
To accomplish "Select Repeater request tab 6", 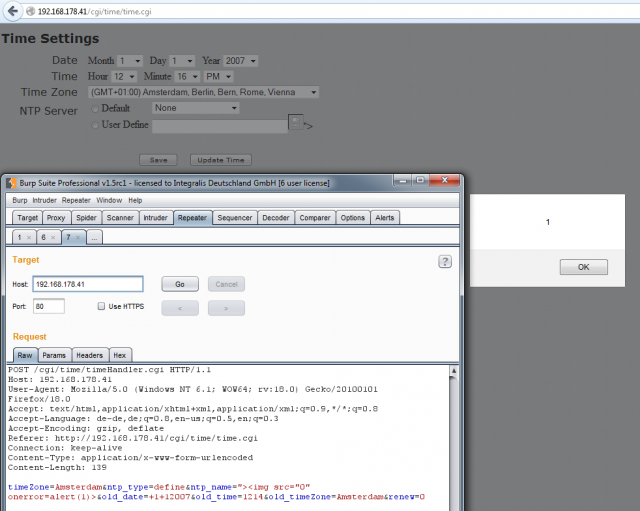I will pos(44,238).
